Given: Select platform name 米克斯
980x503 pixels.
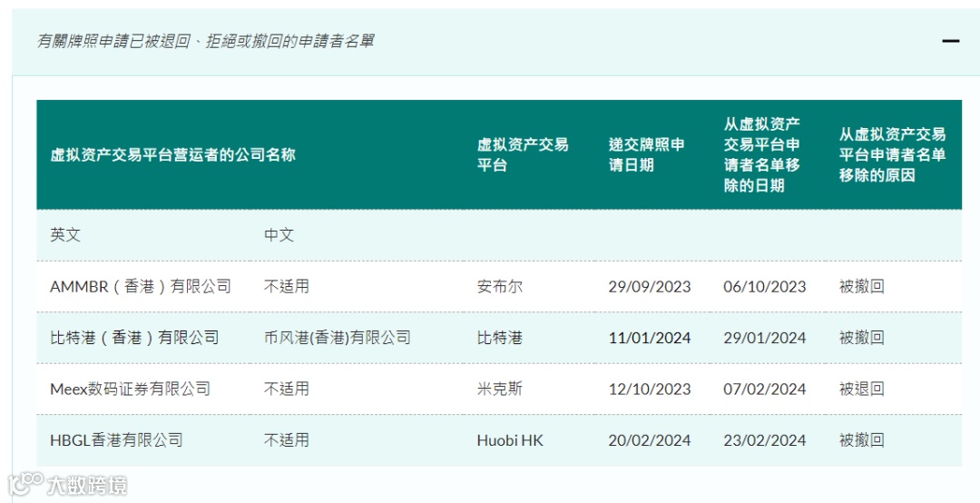Looking at the screenshot, I should point(499,390).
